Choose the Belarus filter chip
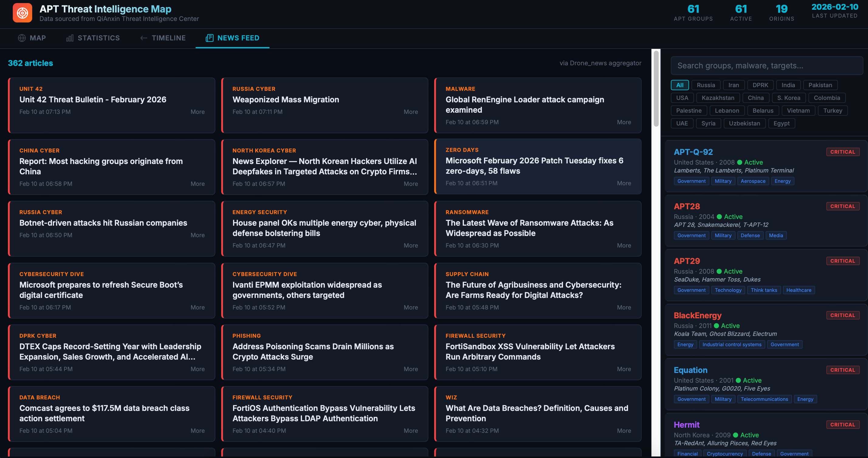Screen dimensions: 868x458 pos(763,111)
